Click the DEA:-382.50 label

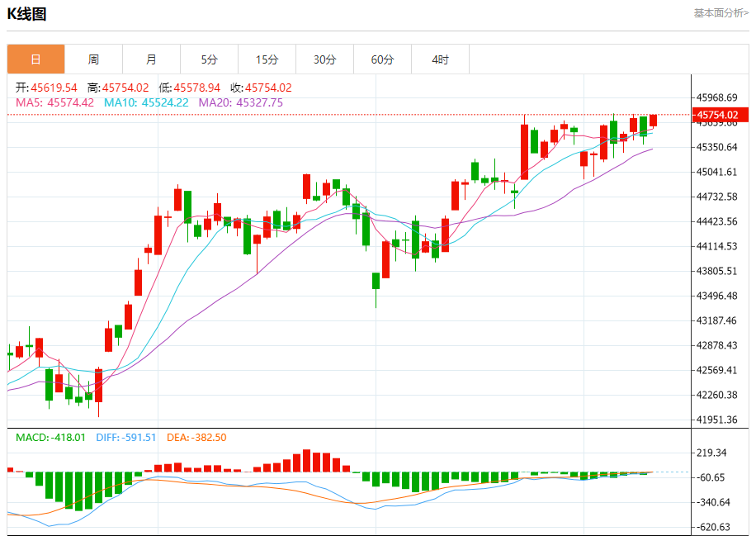click(196, 438)
